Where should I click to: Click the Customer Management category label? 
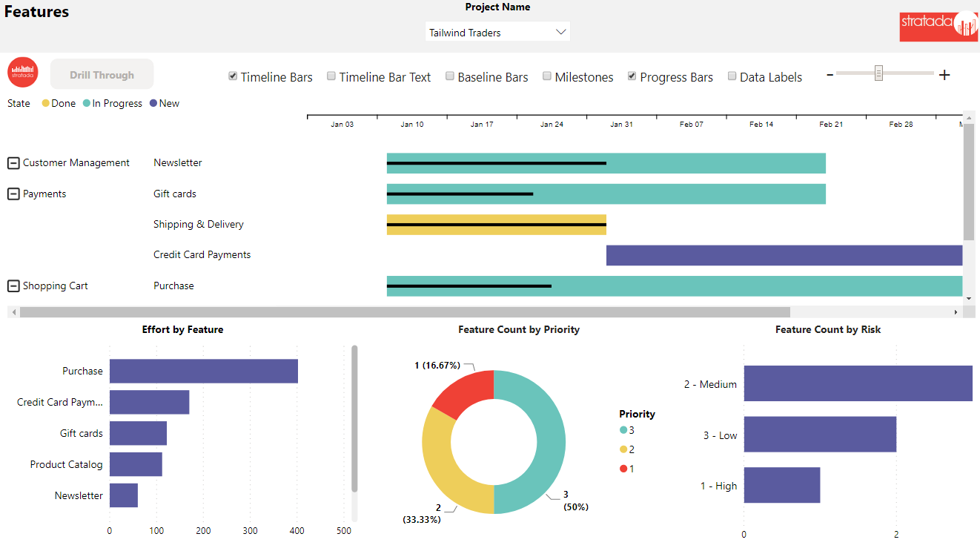tap(76, 163)
